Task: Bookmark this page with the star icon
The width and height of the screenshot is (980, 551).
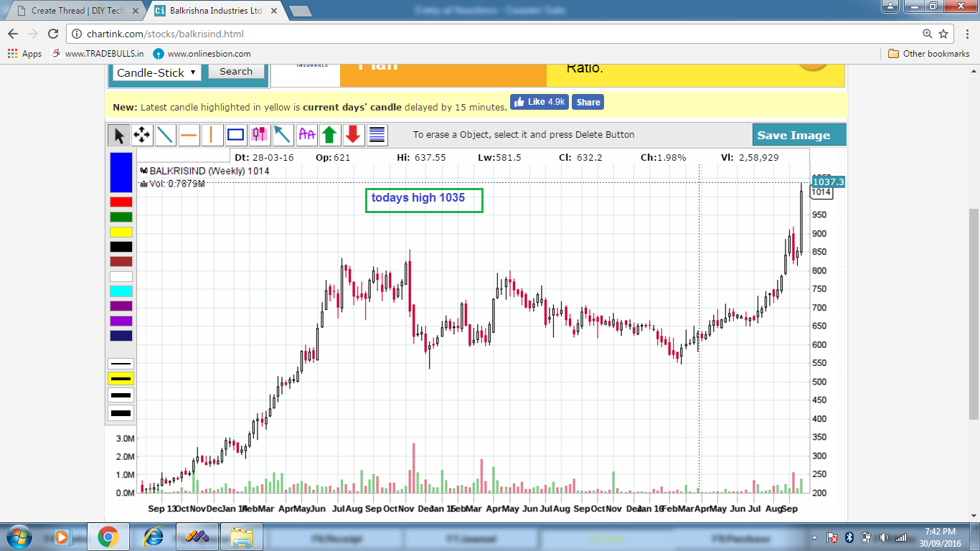Action: click(943, 34)
